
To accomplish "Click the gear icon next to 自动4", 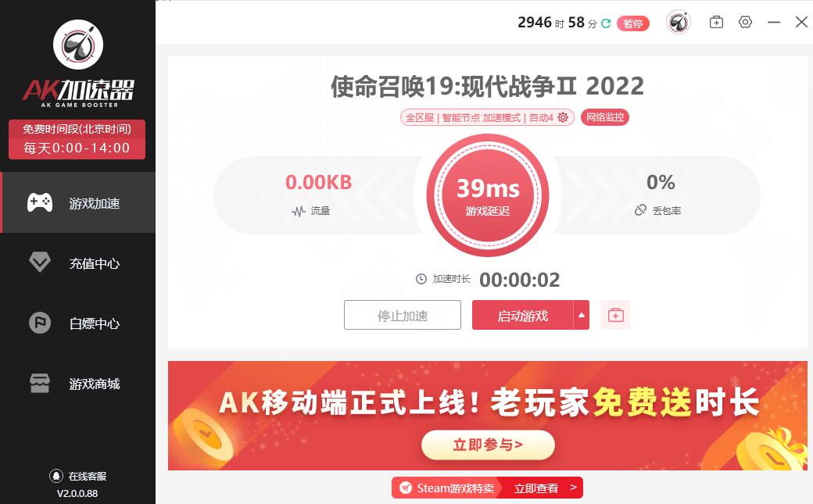I will (x=563, y=117).
